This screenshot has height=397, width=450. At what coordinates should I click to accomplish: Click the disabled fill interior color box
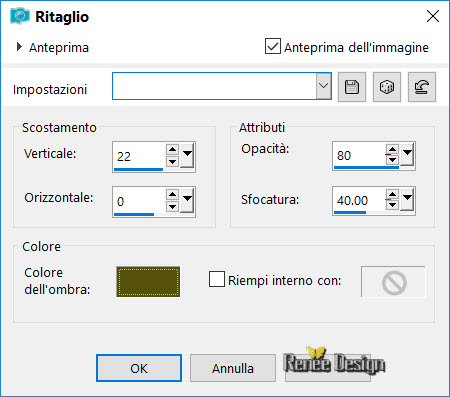coord(393,282)
